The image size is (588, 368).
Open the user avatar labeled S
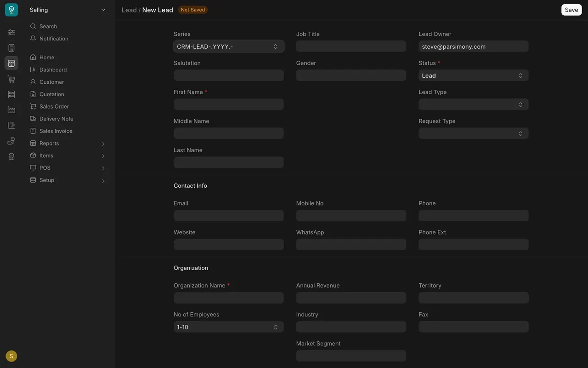pyautogui.click(x=11, y=356)
